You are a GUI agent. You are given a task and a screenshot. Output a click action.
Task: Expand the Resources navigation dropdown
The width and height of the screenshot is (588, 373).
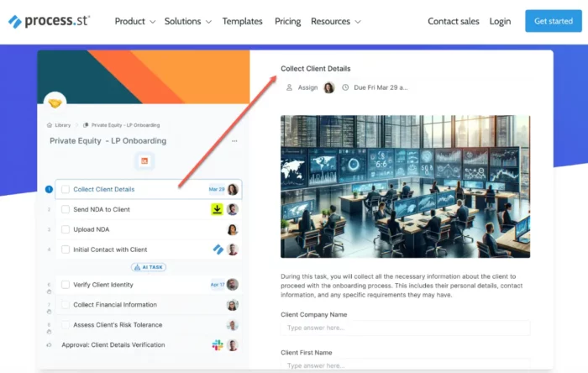(x=336, y=21)
